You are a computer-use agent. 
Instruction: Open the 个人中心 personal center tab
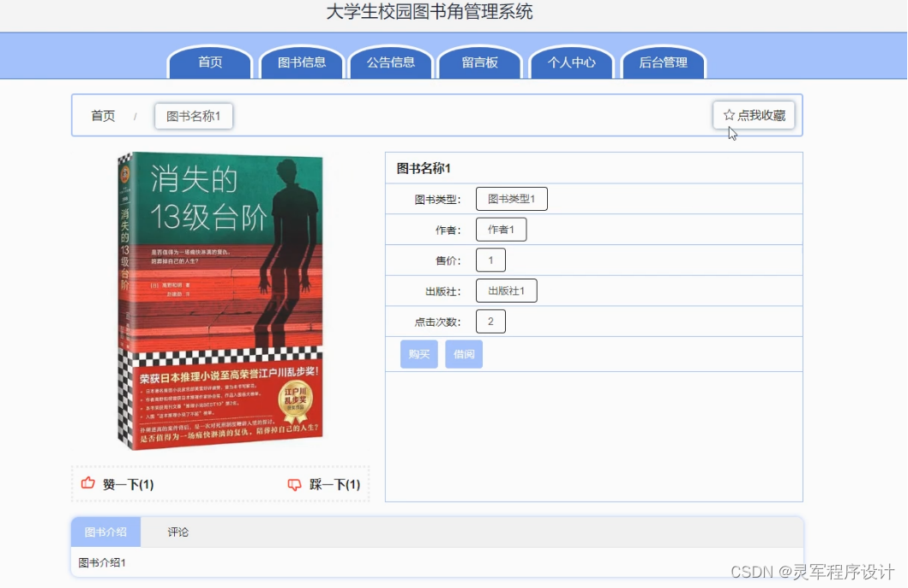tap(571, 63)
